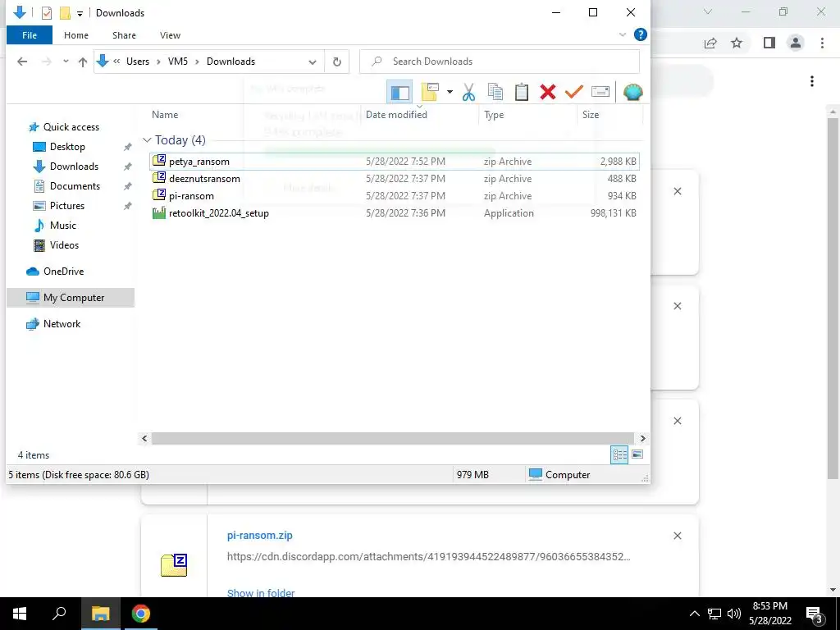Sort files by Date modified column
840x630 pixels.
[396, 115]
